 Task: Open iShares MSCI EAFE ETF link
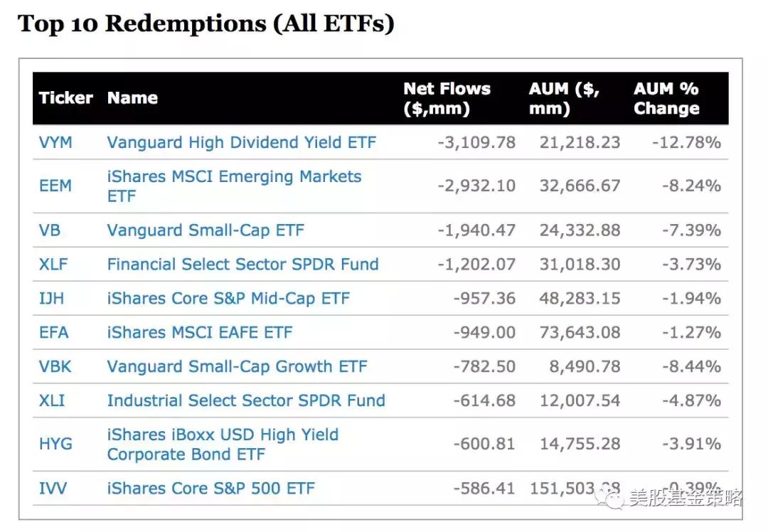point(199,332)
